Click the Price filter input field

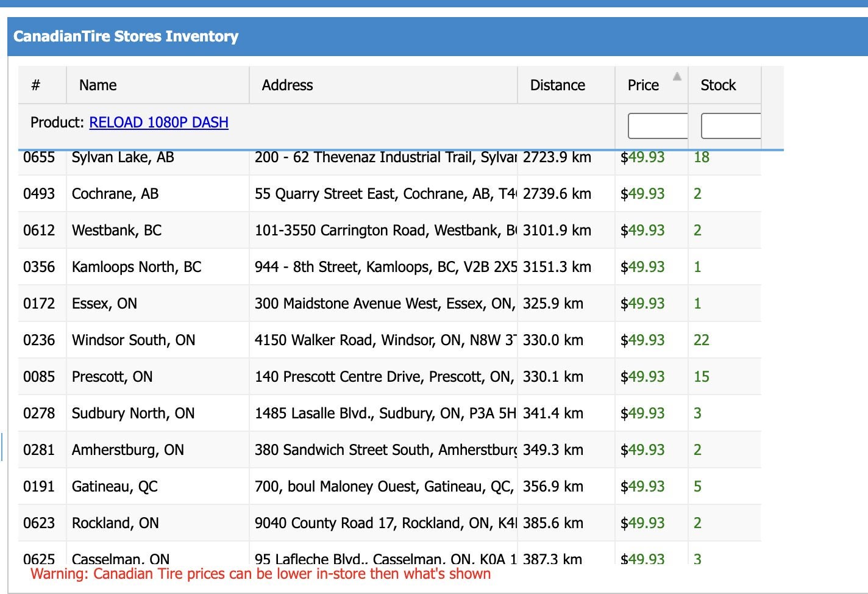point(658,126)
